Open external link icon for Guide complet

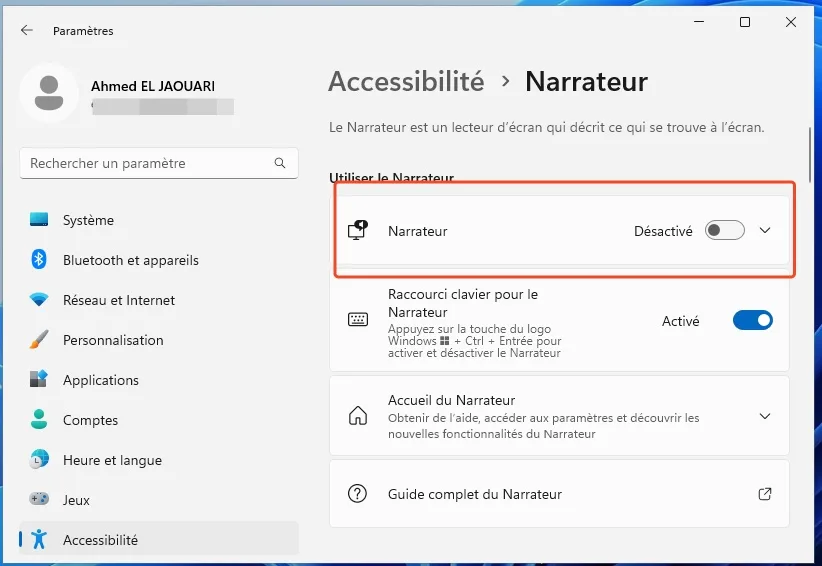point(765,494)
